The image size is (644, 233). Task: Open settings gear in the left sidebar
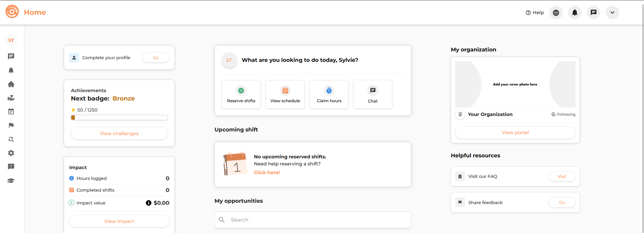[x=11, y=153]
